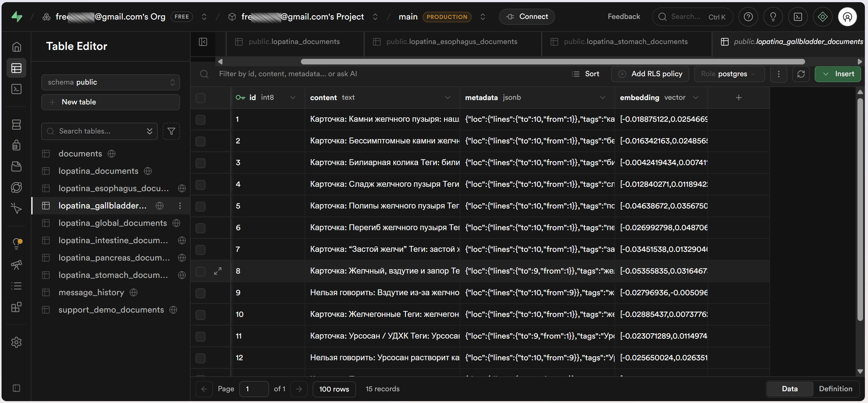Open lopatina_global_documents table in list

coord(112,223)
